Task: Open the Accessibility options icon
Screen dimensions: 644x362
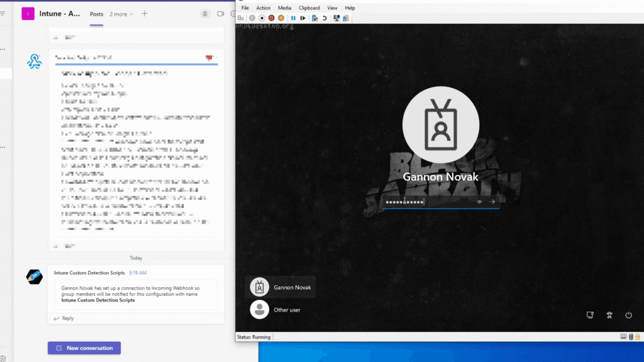Action: click(609, 315)
